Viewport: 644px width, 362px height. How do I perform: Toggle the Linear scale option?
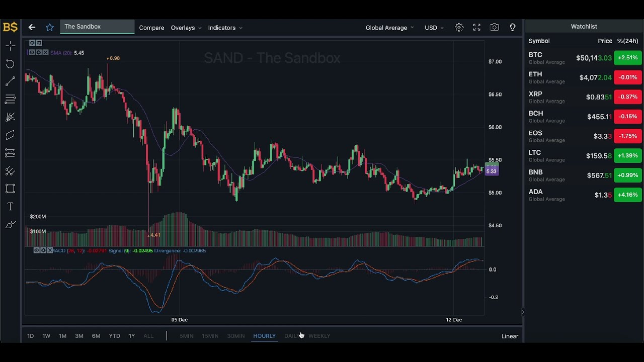tap(510, 336)
